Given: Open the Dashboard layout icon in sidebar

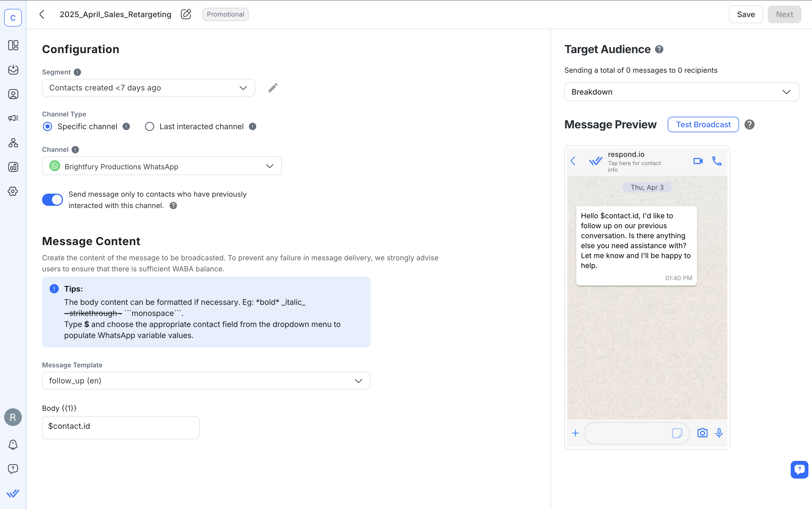Looking at the screenshot, I should tap(13, 45).
